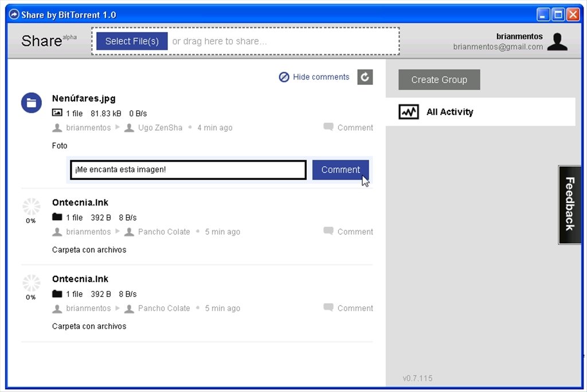
Task: Submit with the blue Comment button
Action: (341, 170)
